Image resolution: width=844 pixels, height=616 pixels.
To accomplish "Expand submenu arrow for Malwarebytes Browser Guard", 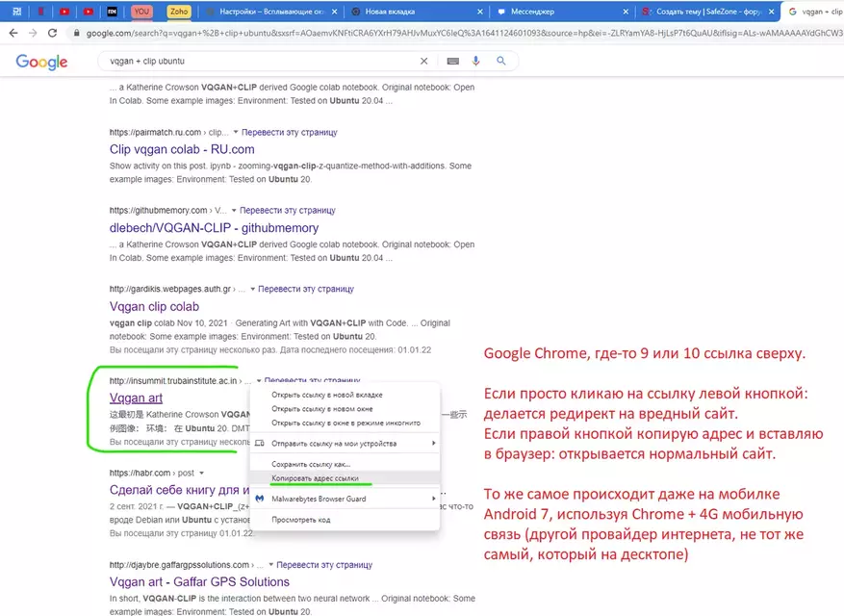I will tap(433, 499).
